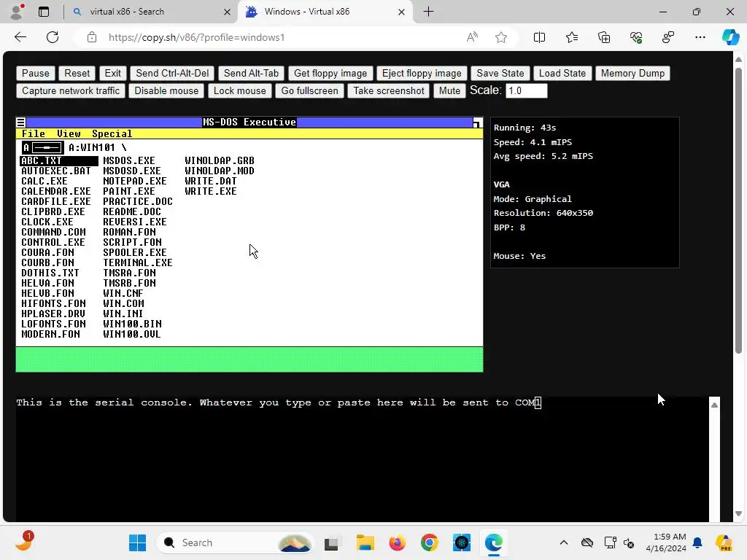The height and width of the screenshot is (560, 747).
Task: Open Browser essentials heart icon
Action: point(636,37)
